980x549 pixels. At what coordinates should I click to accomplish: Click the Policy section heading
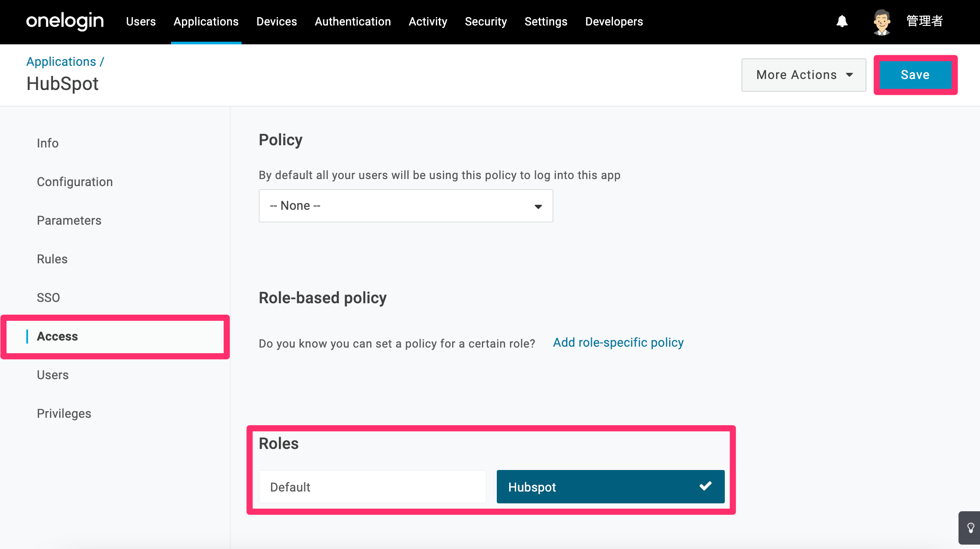click(x=281, y=140)
